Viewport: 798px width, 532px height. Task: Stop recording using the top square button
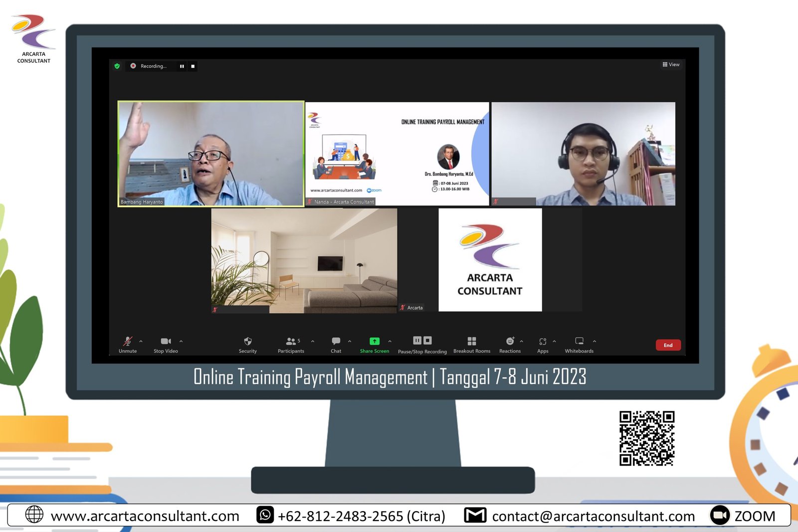coord(193,66)
